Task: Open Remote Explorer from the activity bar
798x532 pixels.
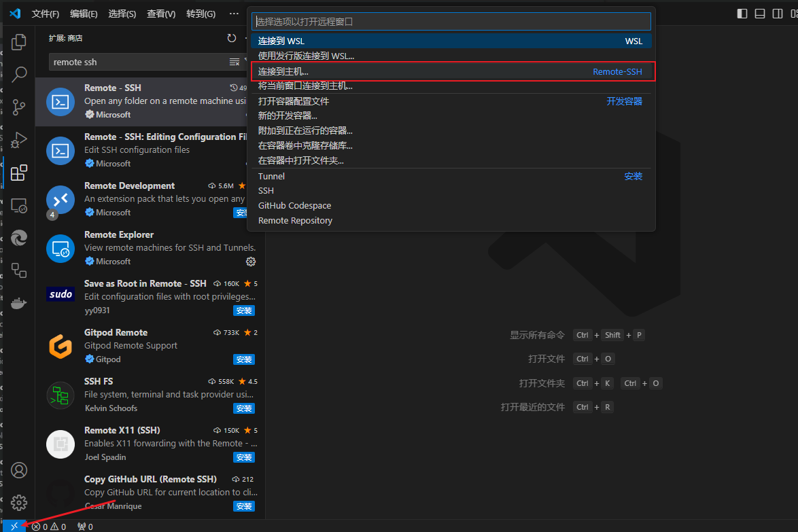Action: 19,206
